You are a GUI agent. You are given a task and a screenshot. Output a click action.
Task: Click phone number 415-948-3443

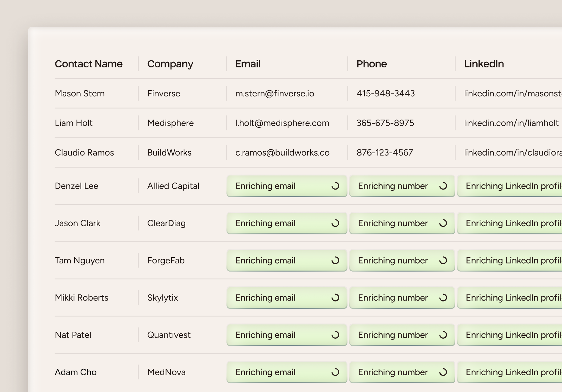[x=386, y=93]
